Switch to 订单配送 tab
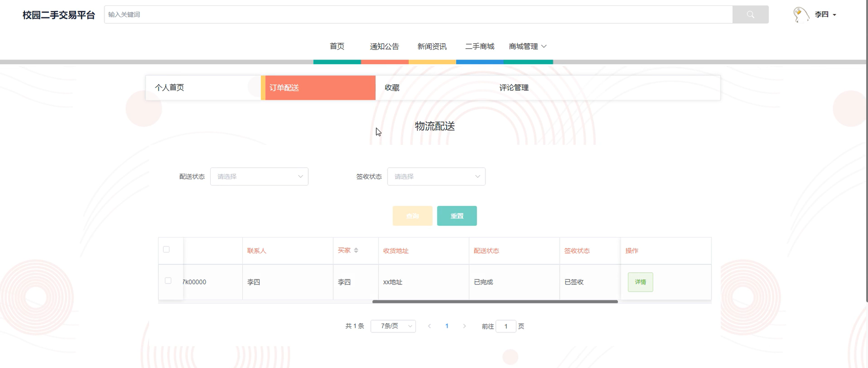The height and width of the screenshot is (368, 868). [x=318, y=88]
